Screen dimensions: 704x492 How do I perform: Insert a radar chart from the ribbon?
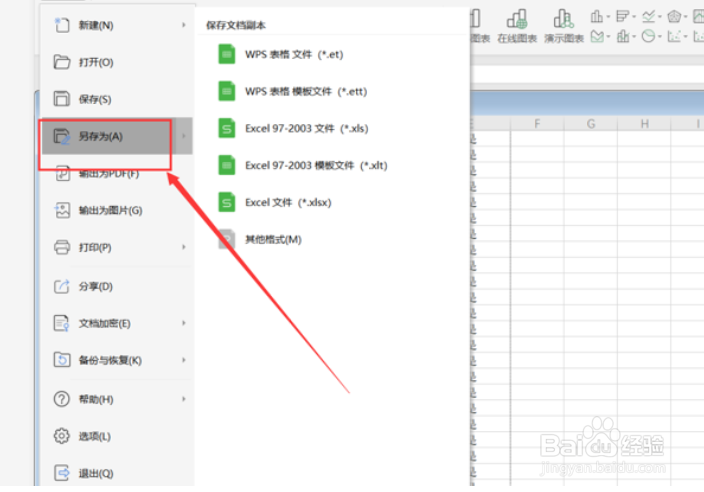coord(674,17)
